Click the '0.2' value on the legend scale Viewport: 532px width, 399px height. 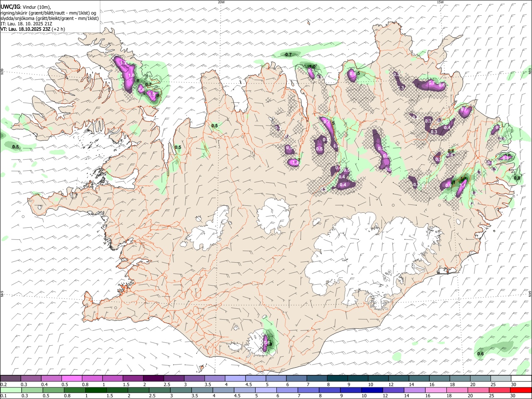3,384
